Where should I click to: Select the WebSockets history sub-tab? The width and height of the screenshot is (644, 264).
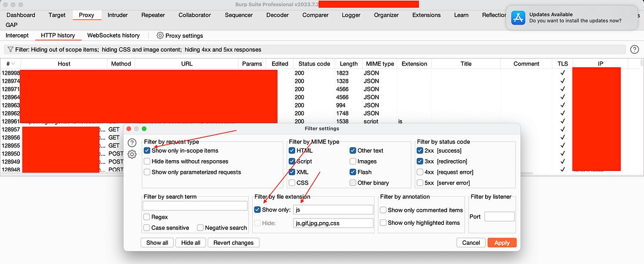[x=113, y=35]
